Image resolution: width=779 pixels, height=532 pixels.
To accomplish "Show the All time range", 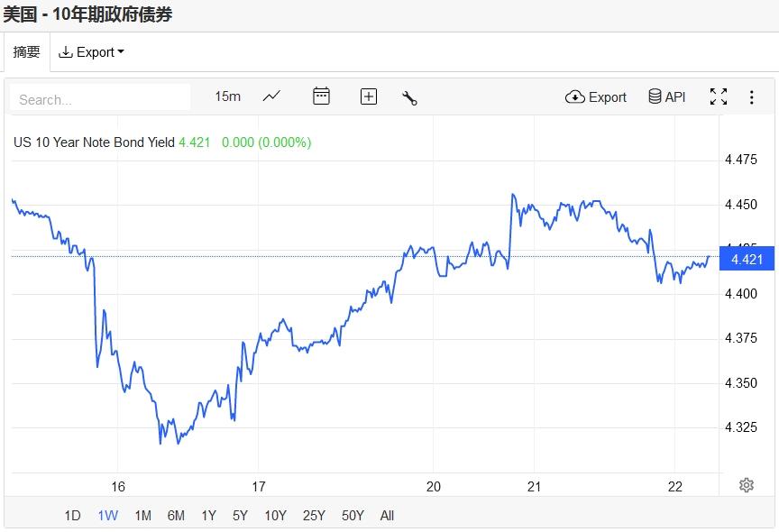I will pyautogui.click(x=387, y=516).
